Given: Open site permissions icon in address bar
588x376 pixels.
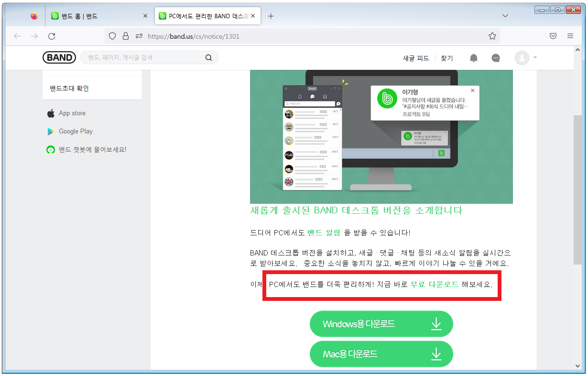Looking at the screenshot, I should click(139, 36).
